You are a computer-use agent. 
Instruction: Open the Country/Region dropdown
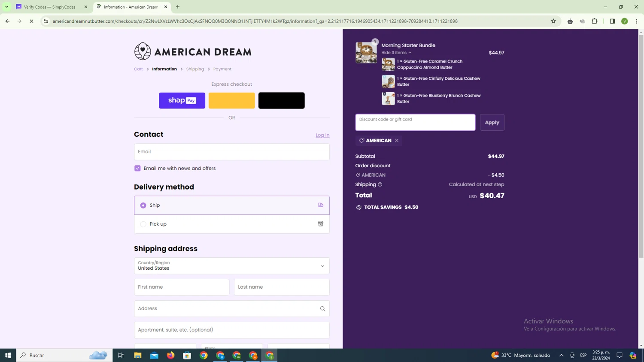[232, 266]
